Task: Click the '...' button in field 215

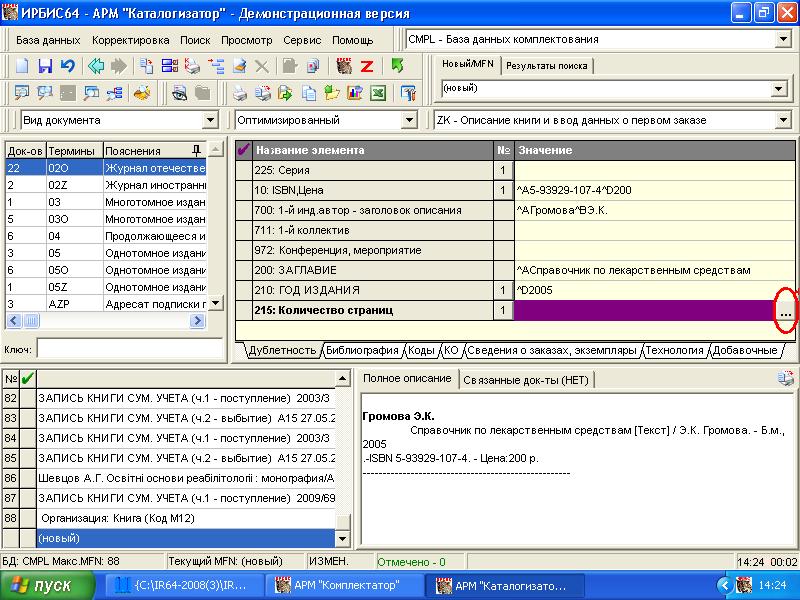Action: 786,312
